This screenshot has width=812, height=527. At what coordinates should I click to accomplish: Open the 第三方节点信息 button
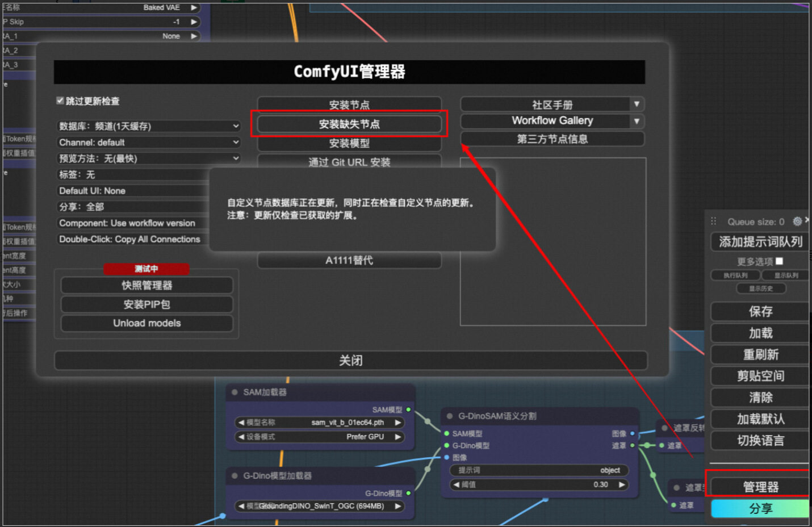point(553,139)
